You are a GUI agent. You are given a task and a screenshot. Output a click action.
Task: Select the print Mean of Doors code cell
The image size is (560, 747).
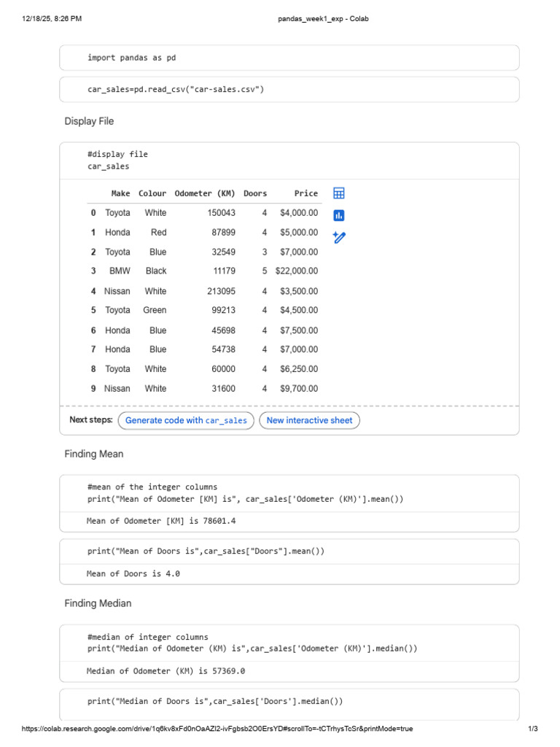[x=289, y=551]
